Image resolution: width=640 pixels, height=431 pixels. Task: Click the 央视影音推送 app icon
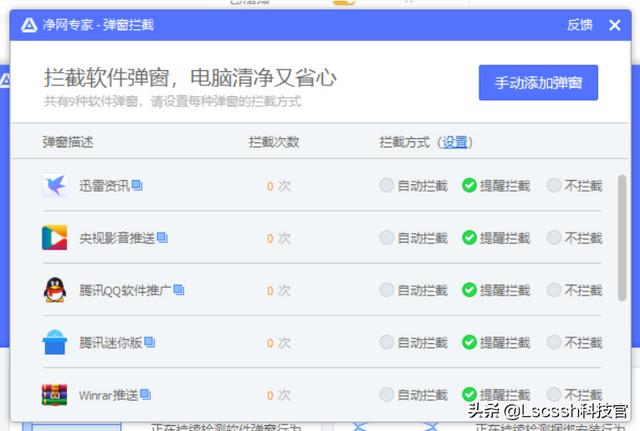(x=55, y=238)
